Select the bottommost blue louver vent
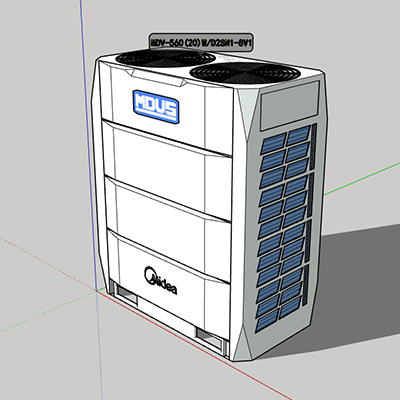The height and width of the screenshot is (400, 400). (266, 321)
